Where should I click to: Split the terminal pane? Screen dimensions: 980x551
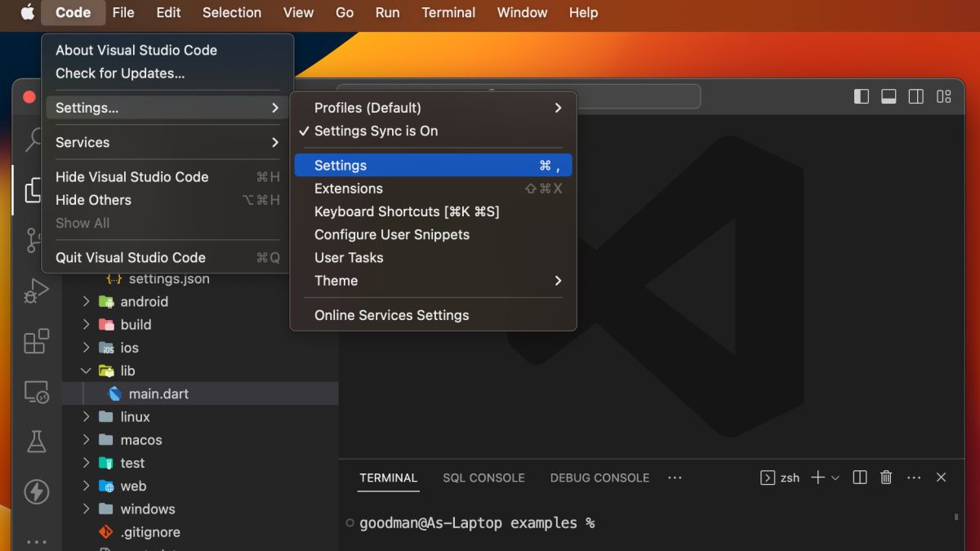[859, 478]
